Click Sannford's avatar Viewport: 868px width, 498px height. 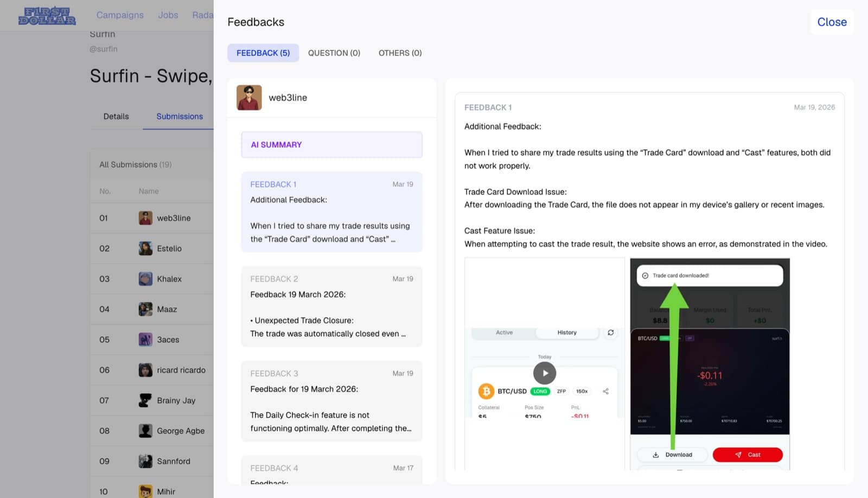145,461
